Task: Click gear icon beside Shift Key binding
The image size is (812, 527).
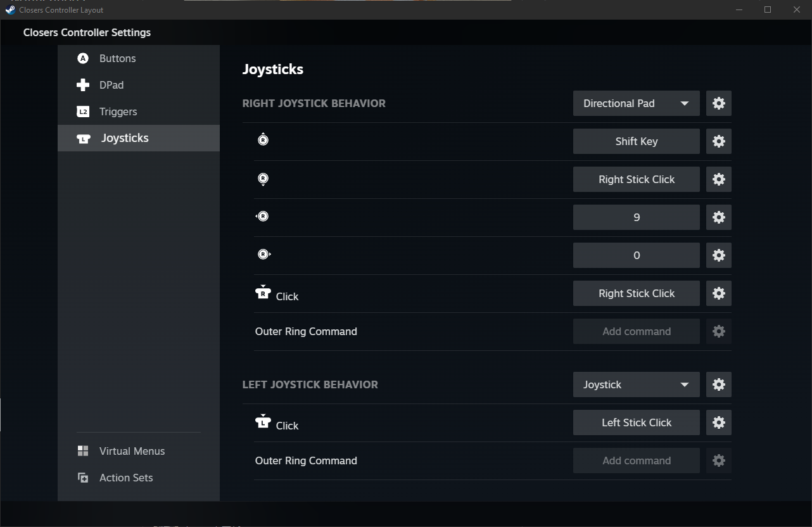Action: tap(718, 141)
